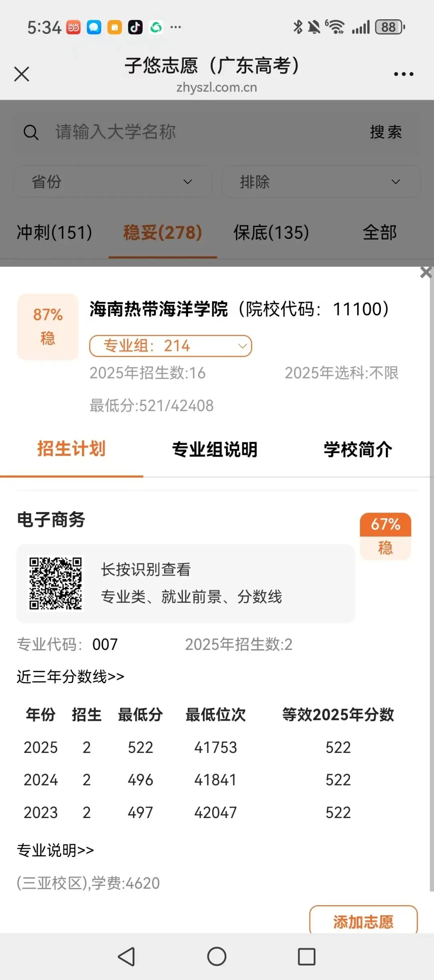Screen dimensions: 434x980
Task: Open the 专业组说明 tab
Action: [215, 449]
